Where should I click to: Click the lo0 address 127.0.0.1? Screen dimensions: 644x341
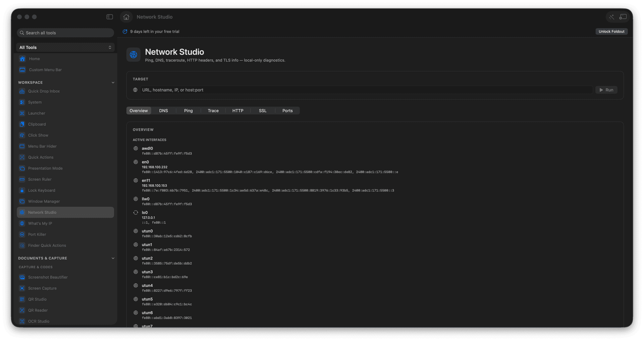point(148,218)
